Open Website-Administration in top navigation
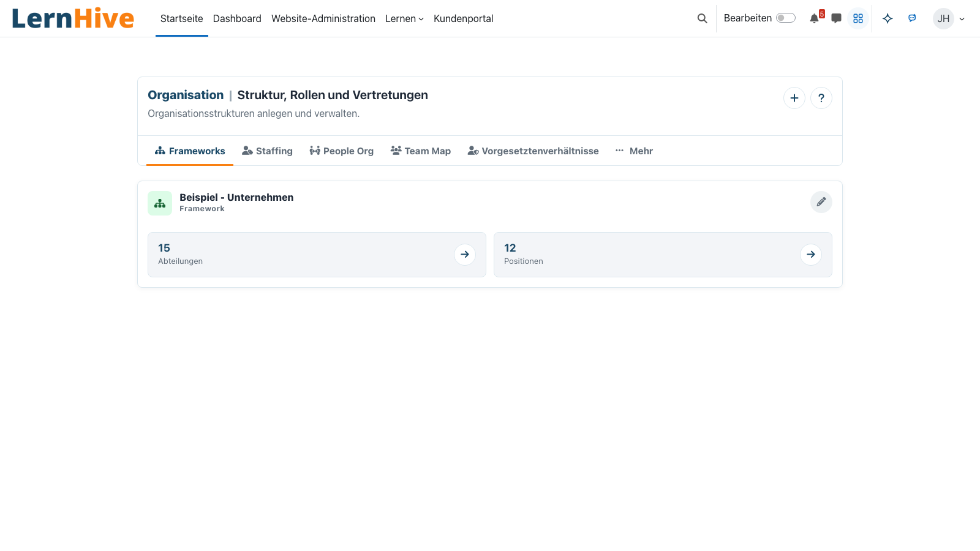 (323, 18)
